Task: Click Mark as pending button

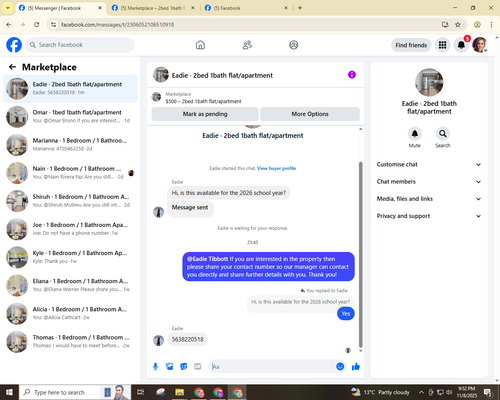Action: 205,114
